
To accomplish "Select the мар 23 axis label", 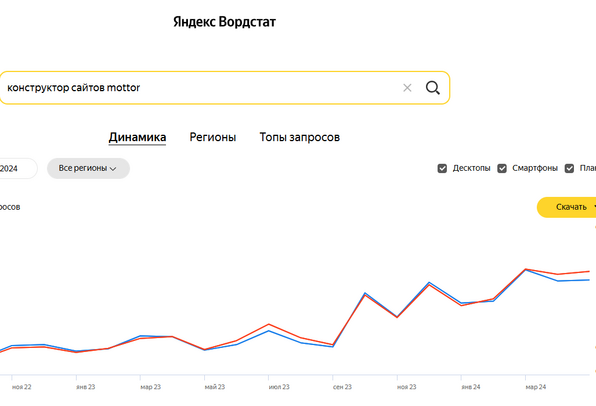I will coord(151,387).
